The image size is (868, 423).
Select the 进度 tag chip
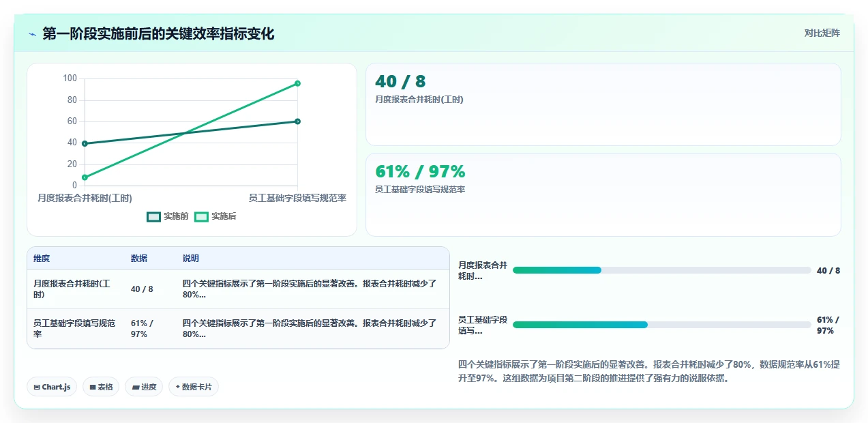(x=144, y=387)
